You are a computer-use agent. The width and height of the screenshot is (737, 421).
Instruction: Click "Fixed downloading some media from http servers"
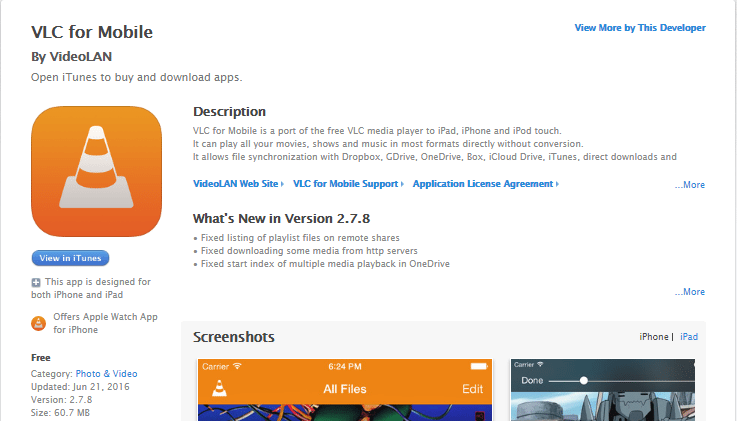pyautogui.click(x=309, y=251)
